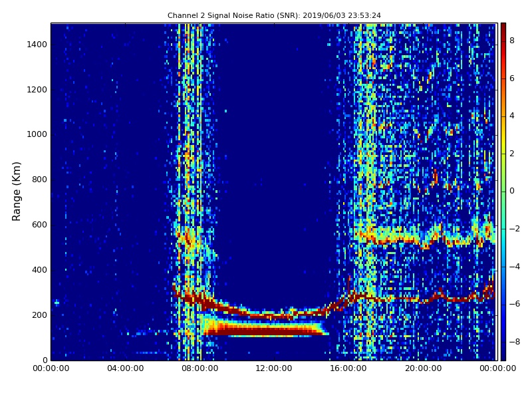Screen dimensions: 532x399
Task: Click the 200 range axis tick label
Action: pyautogui.click(x=39, y=315)
